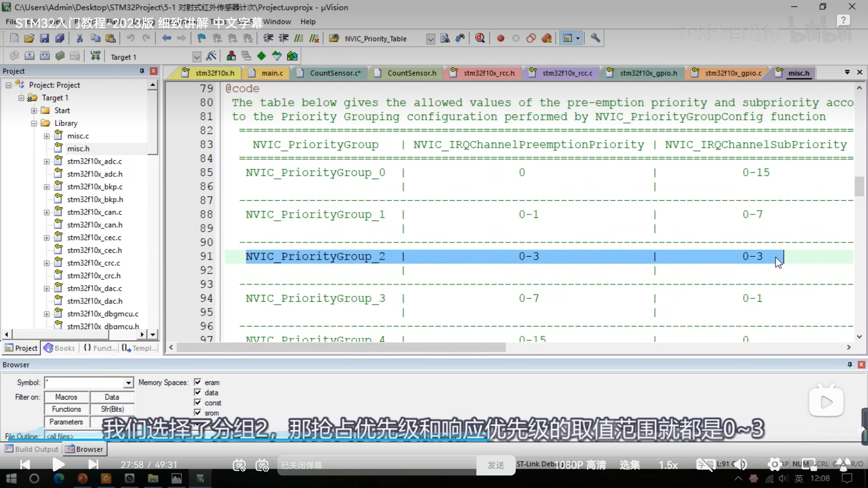The height and width of the screenshot is (488, 868).
Task: Click the editor horizontal scrollbar
Action: click(341, 347)
